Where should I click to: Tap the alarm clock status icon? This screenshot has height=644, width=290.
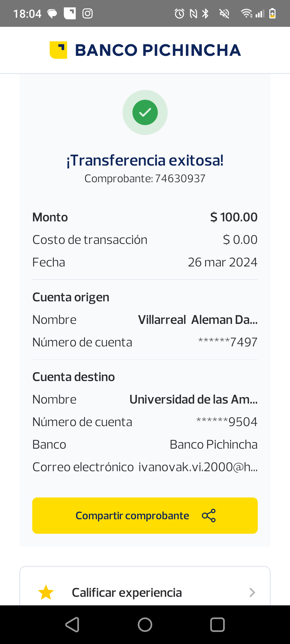[179, 13]
